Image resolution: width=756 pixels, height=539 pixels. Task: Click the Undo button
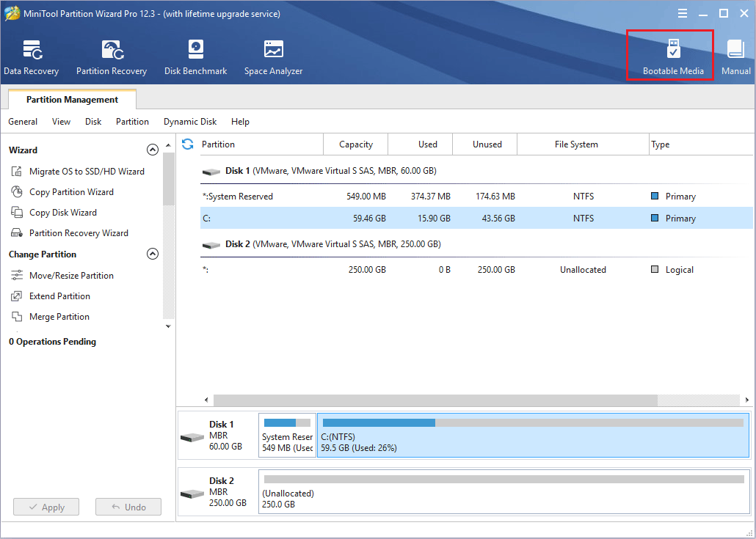click(x=128, y=507)
